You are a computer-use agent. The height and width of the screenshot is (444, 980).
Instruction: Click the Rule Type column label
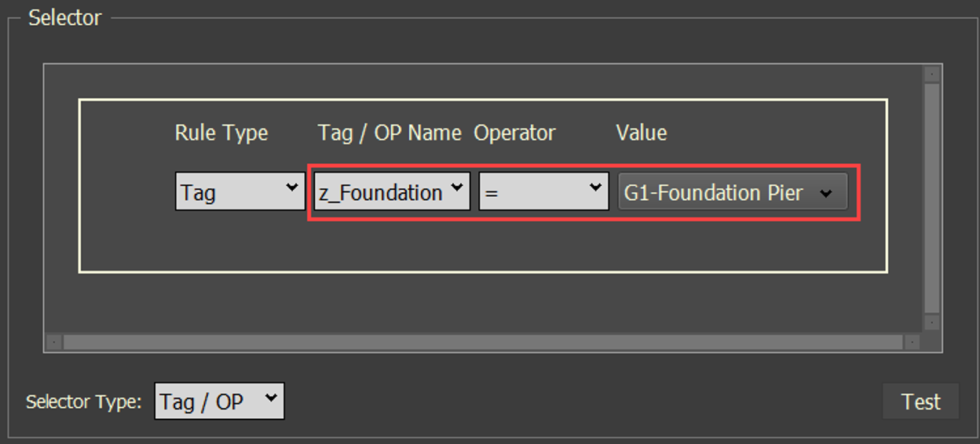coord(221,133)
